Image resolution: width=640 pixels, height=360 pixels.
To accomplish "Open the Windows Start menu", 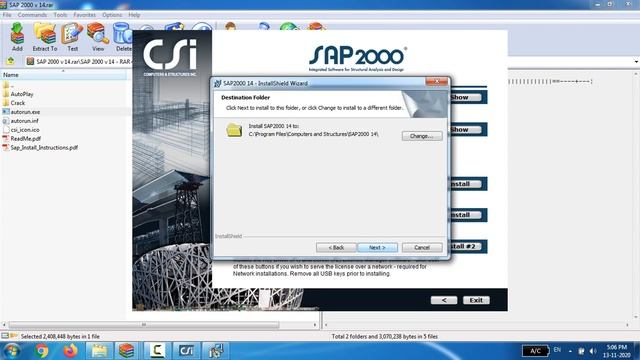I will coord(11,351).
